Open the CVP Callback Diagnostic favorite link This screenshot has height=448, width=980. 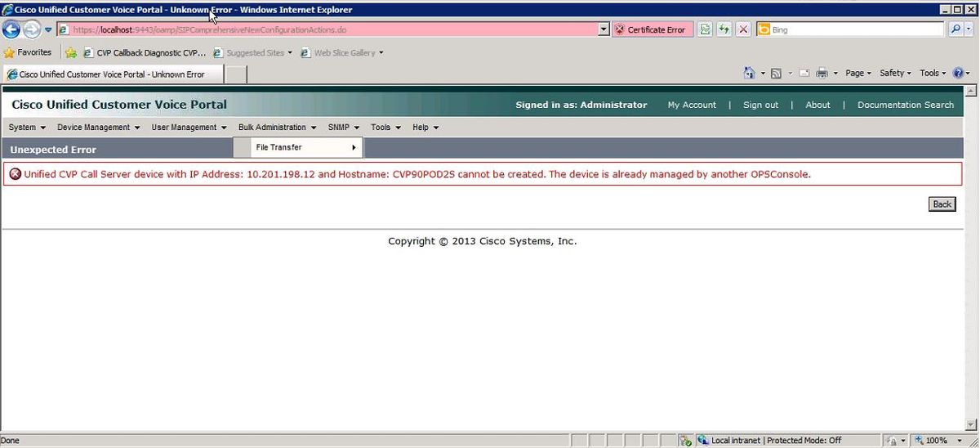[x=145, y=52]
